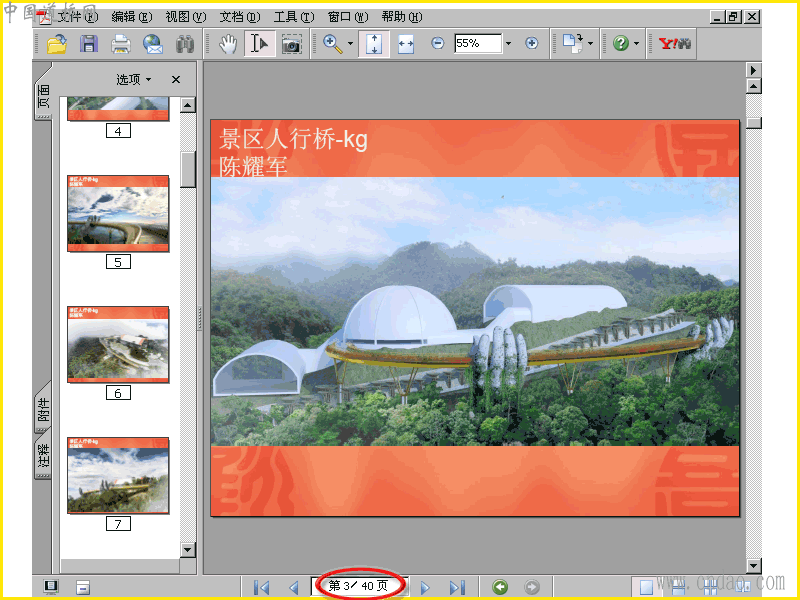Open the 窗口(W) menu

coord(348,17)
